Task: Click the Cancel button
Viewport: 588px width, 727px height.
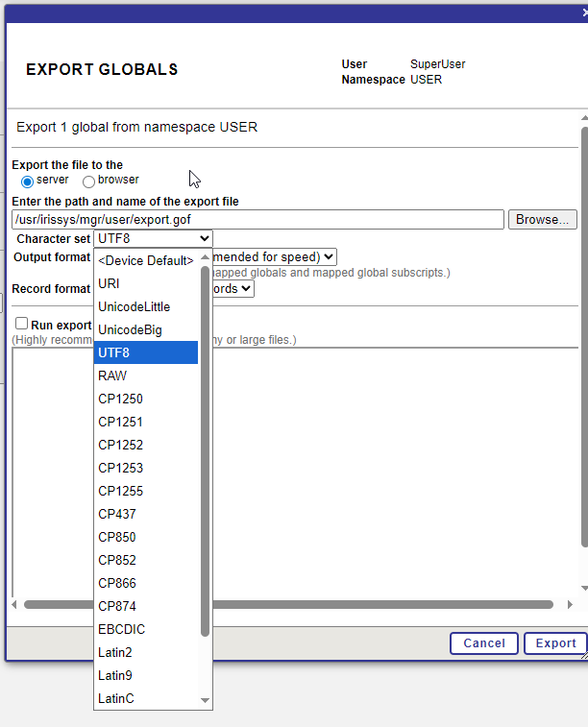Action: tap(483, 643)
